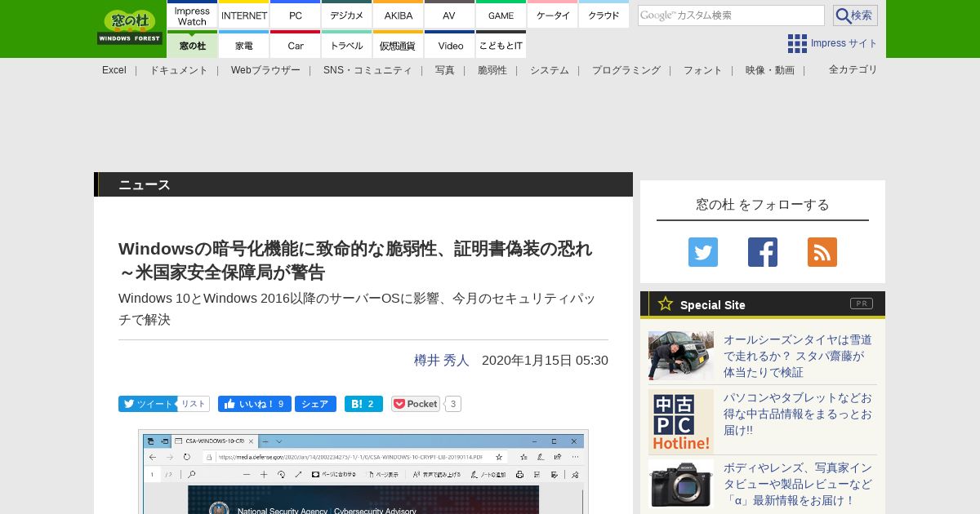
Task: Open the Facebook follow icon
Action: tap(763, 252)
